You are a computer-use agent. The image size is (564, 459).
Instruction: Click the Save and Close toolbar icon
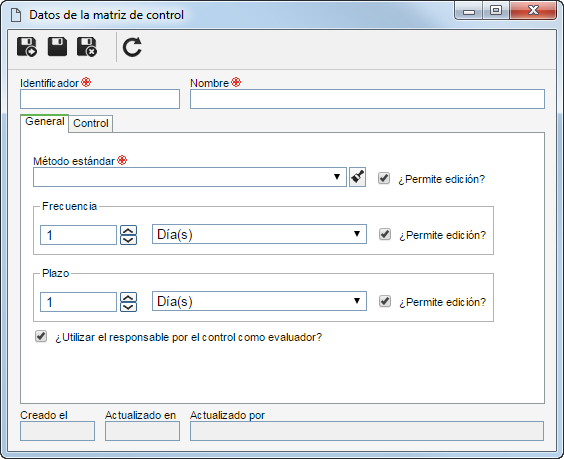87,47
